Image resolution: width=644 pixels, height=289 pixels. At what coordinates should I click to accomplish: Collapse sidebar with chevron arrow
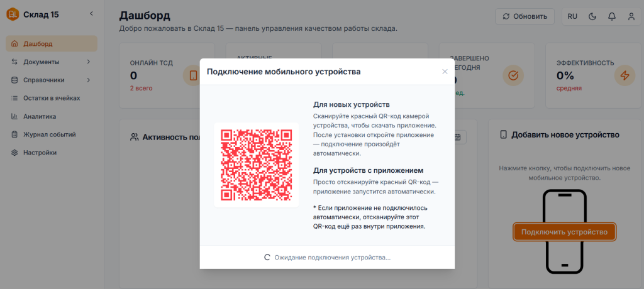pyautogui.click(x=91, y=14)
